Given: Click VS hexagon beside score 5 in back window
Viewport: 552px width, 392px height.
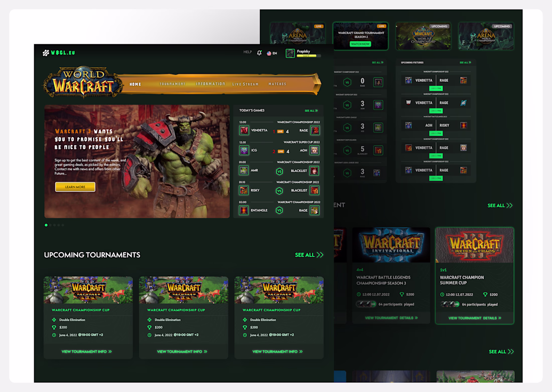Looking at the screenshot, I should (x=347, y=151).
